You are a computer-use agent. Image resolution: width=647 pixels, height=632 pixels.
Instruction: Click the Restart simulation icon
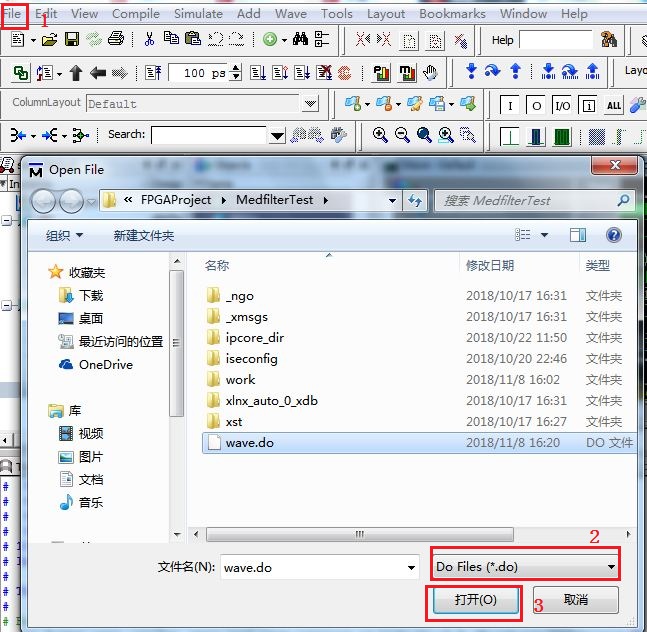[153, 73]
